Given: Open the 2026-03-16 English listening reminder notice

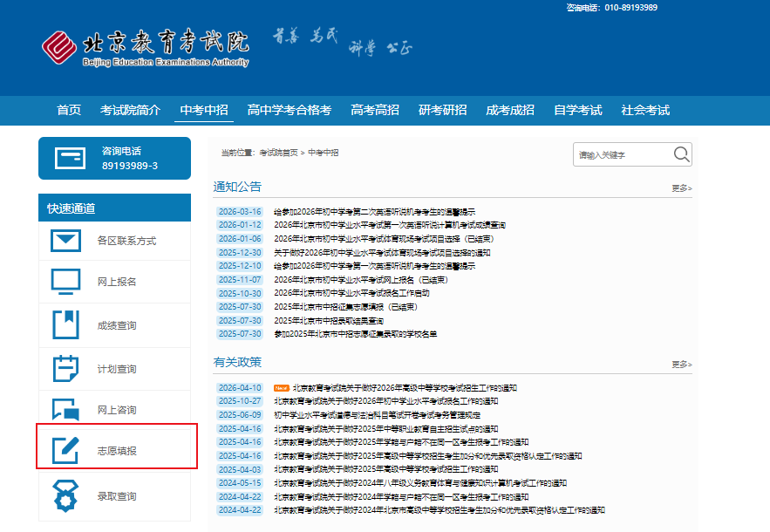Looking at the screenshot, I should coord(374,212).
